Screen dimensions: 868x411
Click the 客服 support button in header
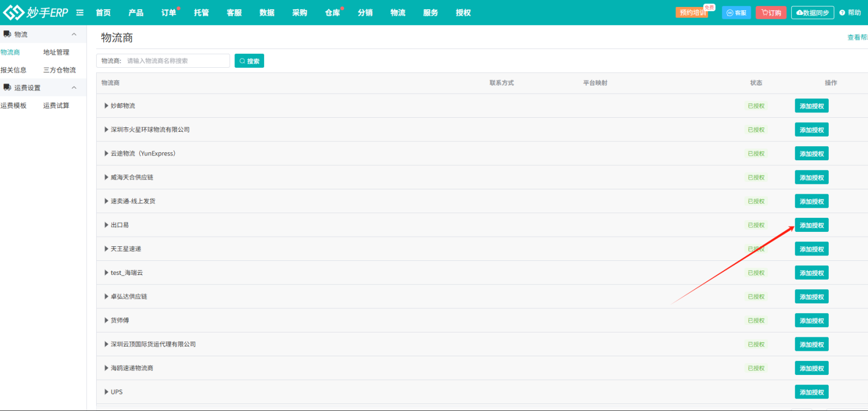click(x=737, y=12)
